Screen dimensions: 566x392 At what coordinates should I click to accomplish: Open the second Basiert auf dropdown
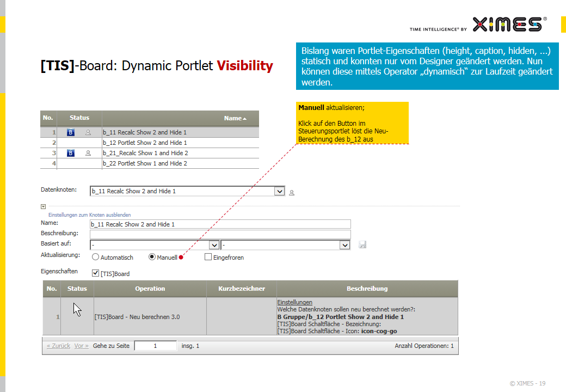344,245
